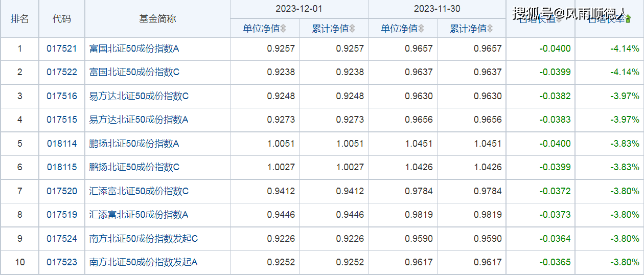The width and height of the screenshot is (644, 275).
Task: Open fund code 017523
Action: [x=62, y=262]
